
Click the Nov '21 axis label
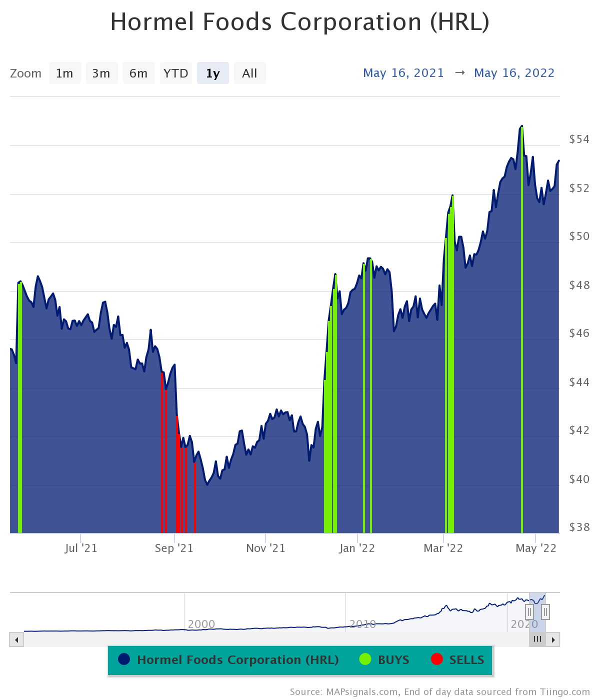[x=265, y=548]
